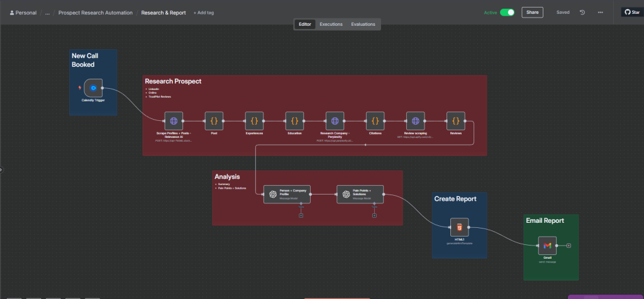Open the Post code node
Image resolution: width=644 pixels, height=299 pixels.
[x=214, y=120]
